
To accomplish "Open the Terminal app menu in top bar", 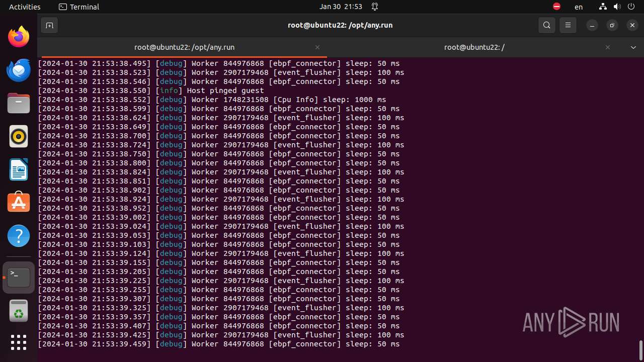I will [79, 7].
